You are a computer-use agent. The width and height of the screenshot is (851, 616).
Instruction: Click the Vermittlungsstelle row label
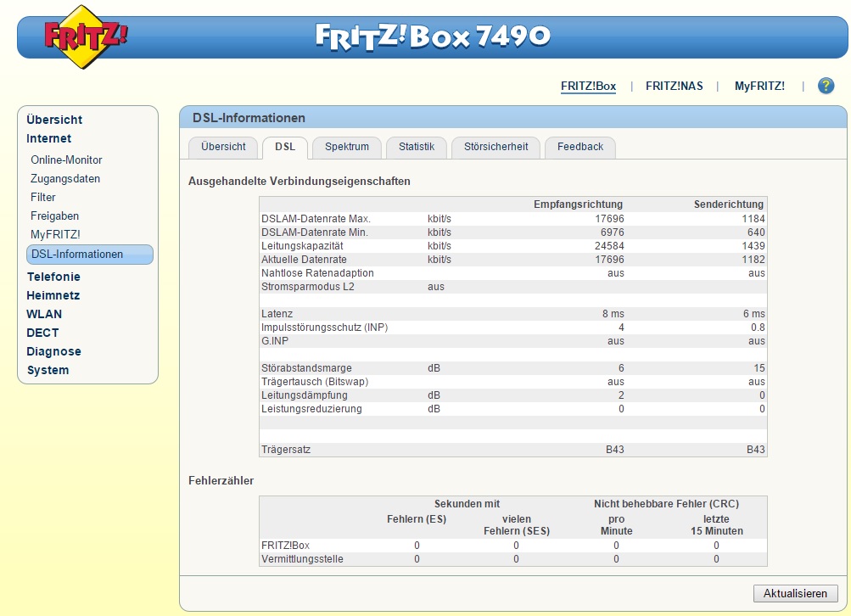click(x=302, y=559)
